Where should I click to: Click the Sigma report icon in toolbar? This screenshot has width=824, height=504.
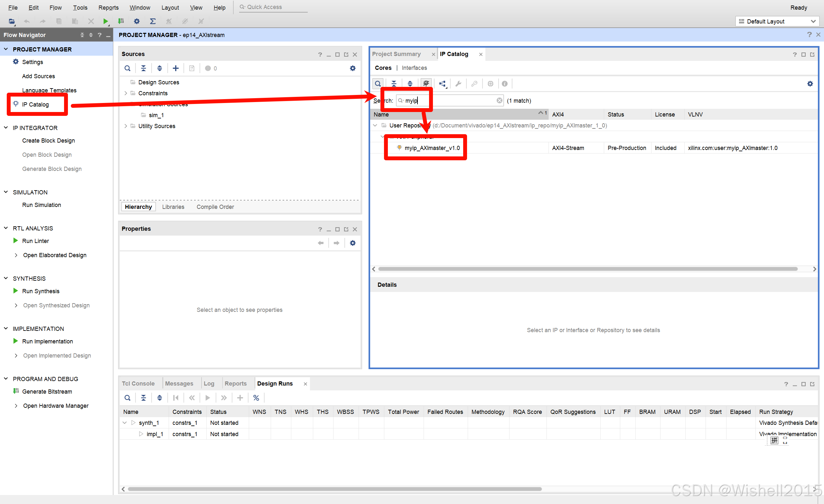(153, 22)
